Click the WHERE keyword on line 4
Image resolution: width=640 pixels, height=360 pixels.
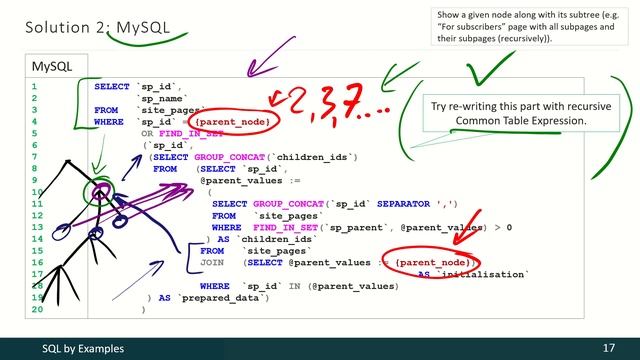(x=109, y=122)
